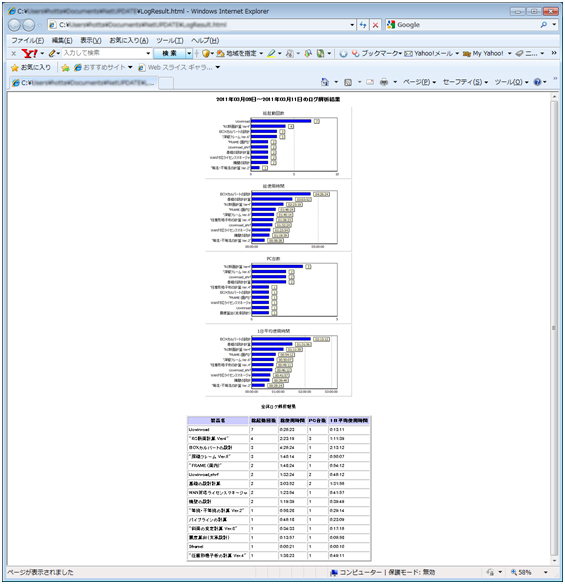Click the 1日平均使用時間 bar chart

(278, 361)
